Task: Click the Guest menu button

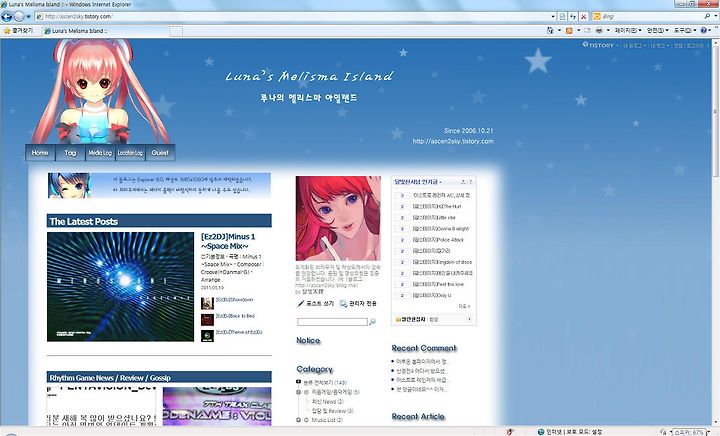Action: [160, 153]
